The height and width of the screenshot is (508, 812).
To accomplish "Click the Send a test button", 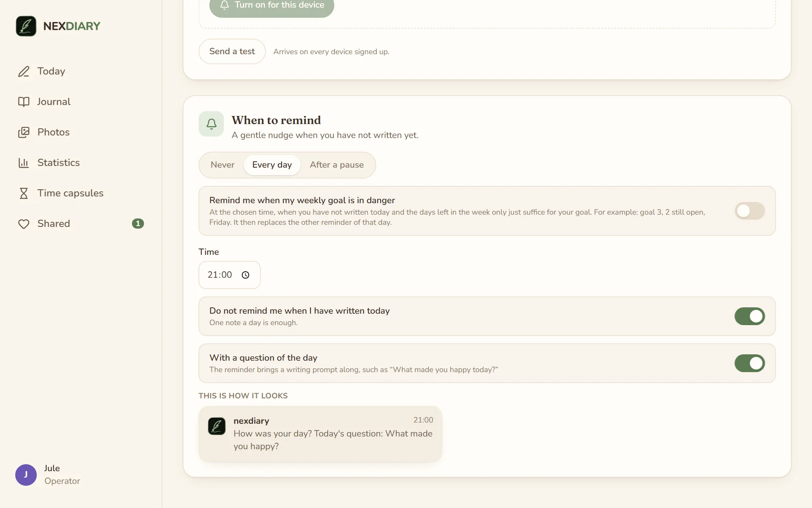I will click(x=232, y=52).
